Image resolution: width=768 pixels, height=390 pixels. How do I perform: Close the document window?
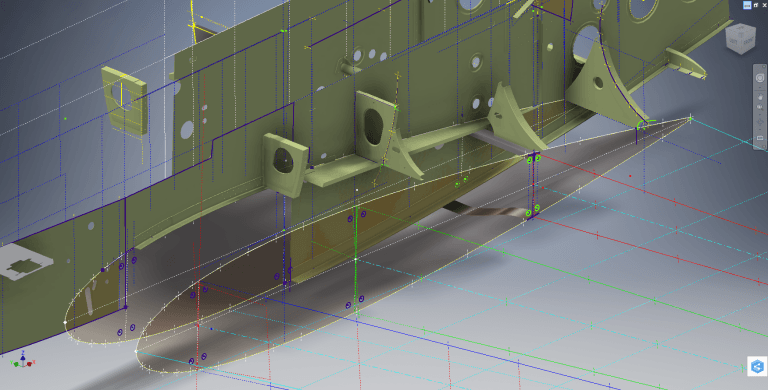click(x=764, y=5)
